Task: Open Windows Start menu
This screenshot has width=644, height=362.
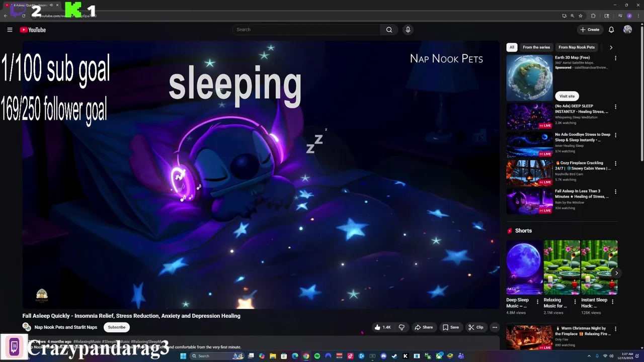Action: coord(183,356)
